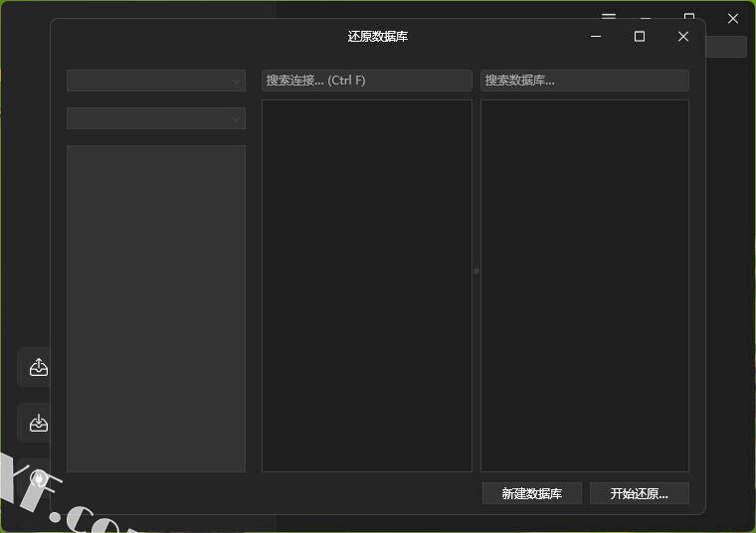The height and width of the screenshot is (533, 756).
Task: Focus the 搜索连接... (Ctrl F) search field
Action: pyautogui.click(x=366, y=81)
